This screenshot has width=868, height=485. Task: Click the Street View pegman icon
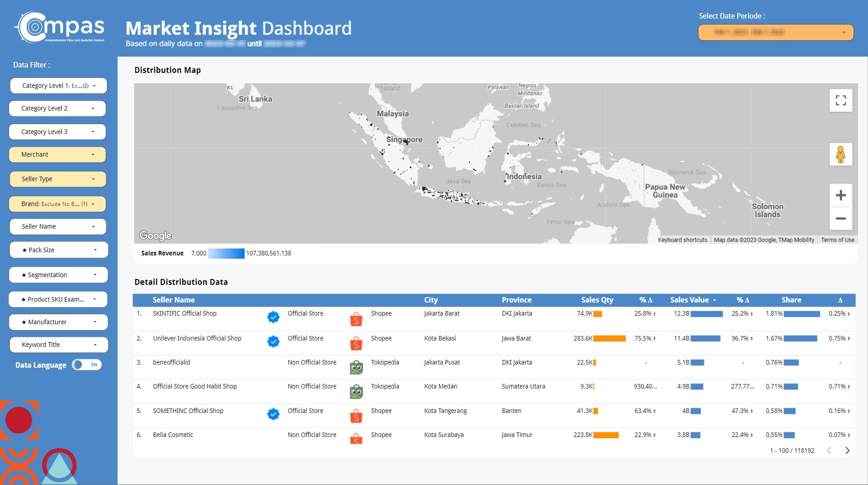(841, 154)
